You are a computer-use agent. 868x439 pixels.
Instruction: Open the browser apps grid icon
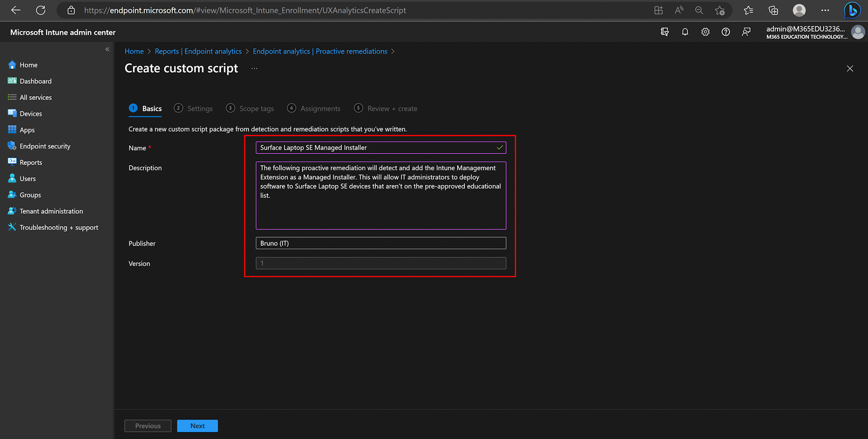pos(658,10)
